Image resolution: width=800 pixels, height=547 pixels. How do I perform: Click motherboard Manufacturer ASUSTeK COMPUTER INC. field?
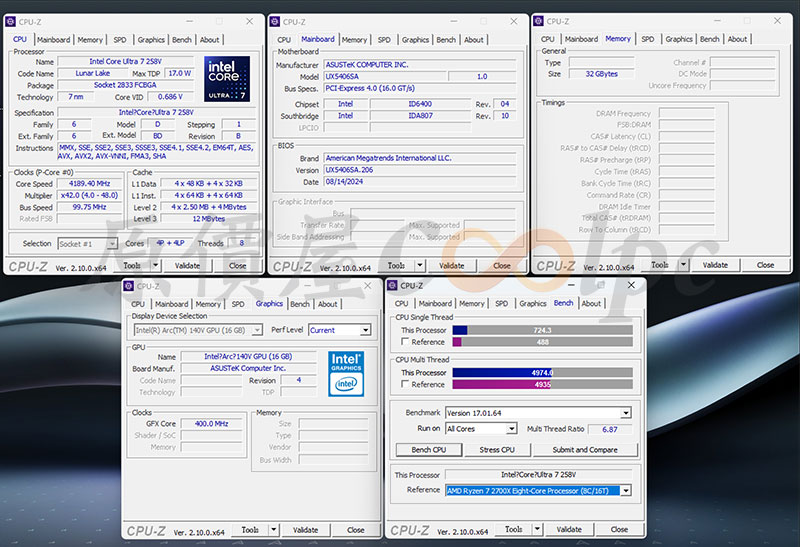(420, 65)
